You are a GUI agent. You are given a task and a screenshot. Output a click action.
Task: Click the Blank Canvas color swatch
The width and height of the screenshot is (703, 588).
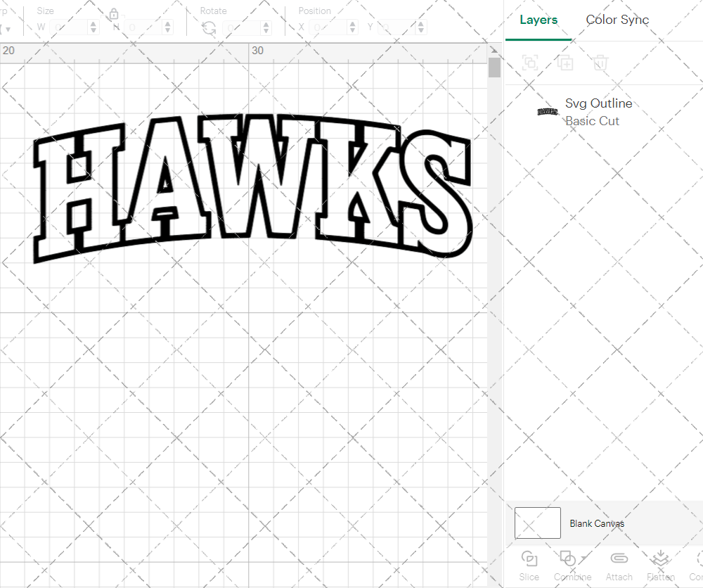click(x=537, y=523)
